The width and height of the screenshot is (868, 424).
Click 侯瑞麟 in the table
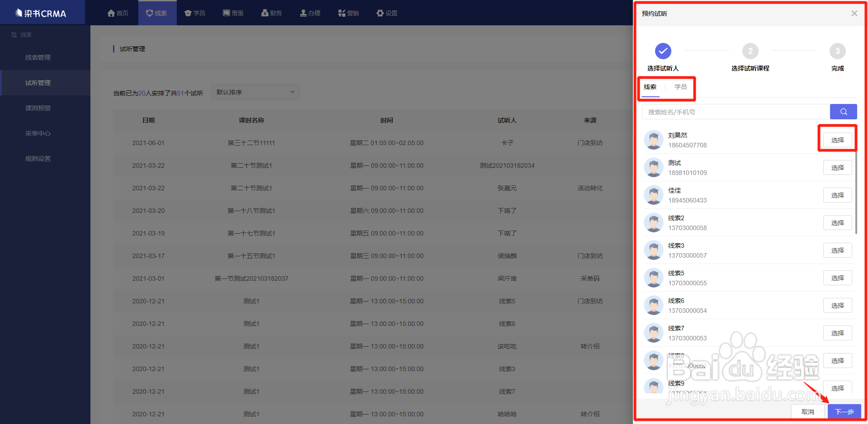tap(507, 256)
